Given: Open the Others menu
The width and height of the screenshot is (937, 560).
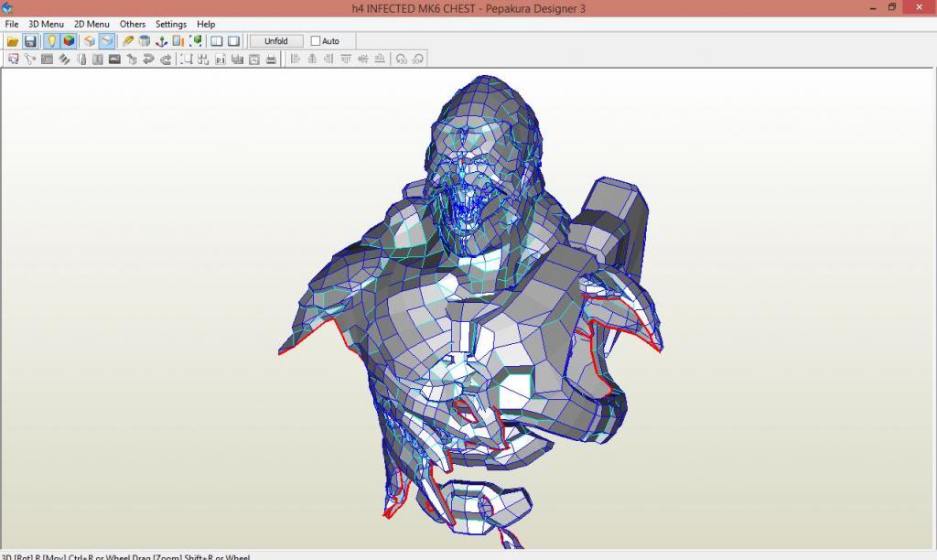Looking at the screenshot, I should [132, 24].
